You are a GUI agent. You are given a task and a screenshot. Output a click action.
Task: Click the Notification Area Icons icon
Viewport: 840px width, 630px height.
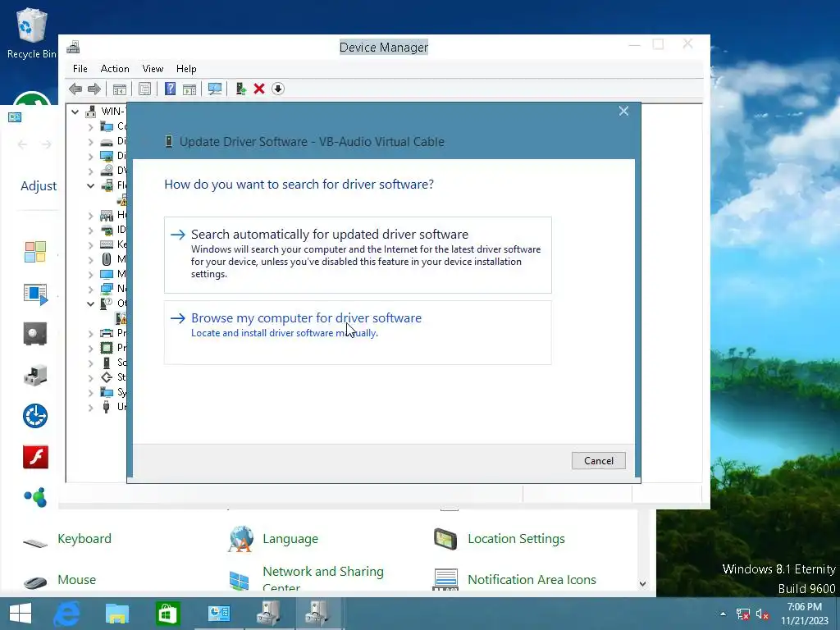(x=445, y=580)
